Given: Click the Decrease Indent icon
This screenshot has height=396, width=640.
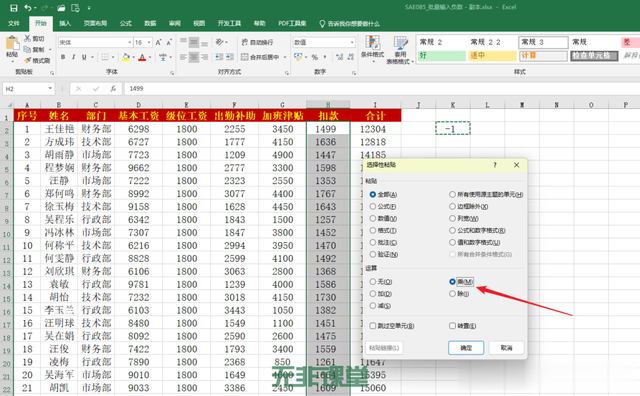Looking at the screenshot, I should tap(219, 57).
